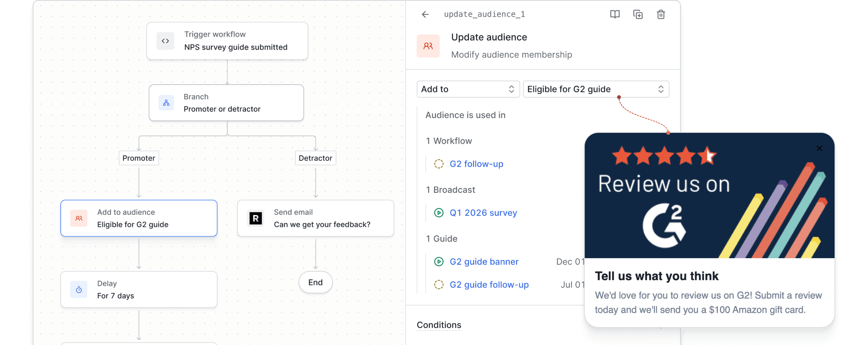Open the Q1 2026 survey broadcast link
The image size is (868, 345).
[483, 213]
